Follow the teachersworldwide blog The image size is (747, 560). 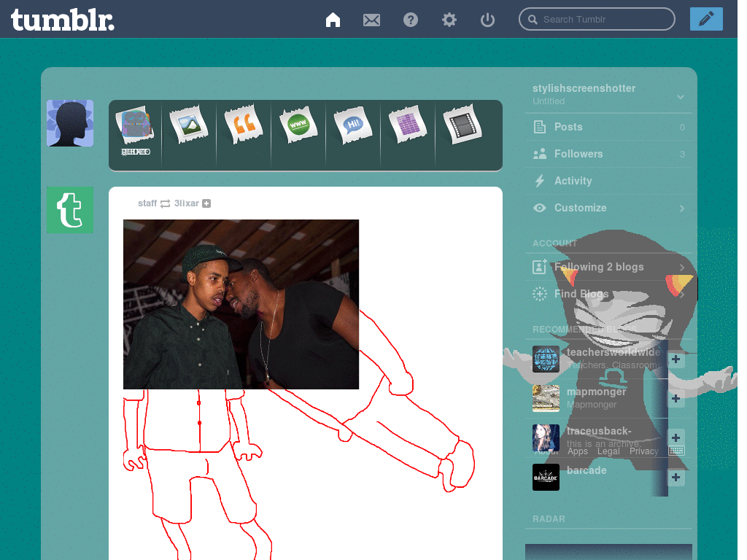(x=676, y=359)
